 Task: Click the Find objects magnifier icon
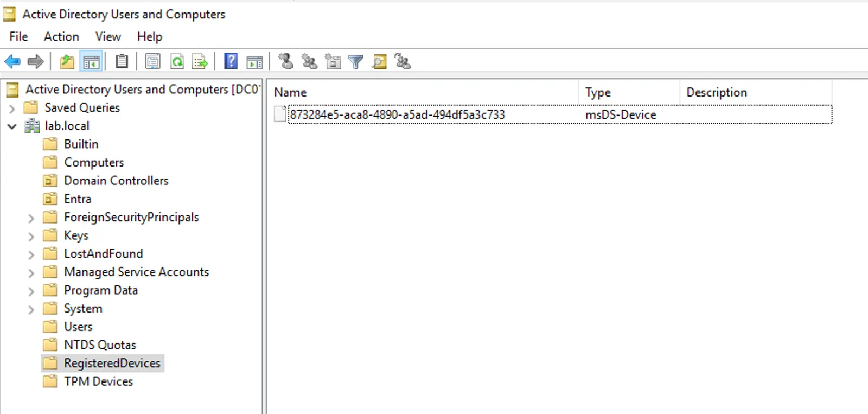[x=379, y=62]
